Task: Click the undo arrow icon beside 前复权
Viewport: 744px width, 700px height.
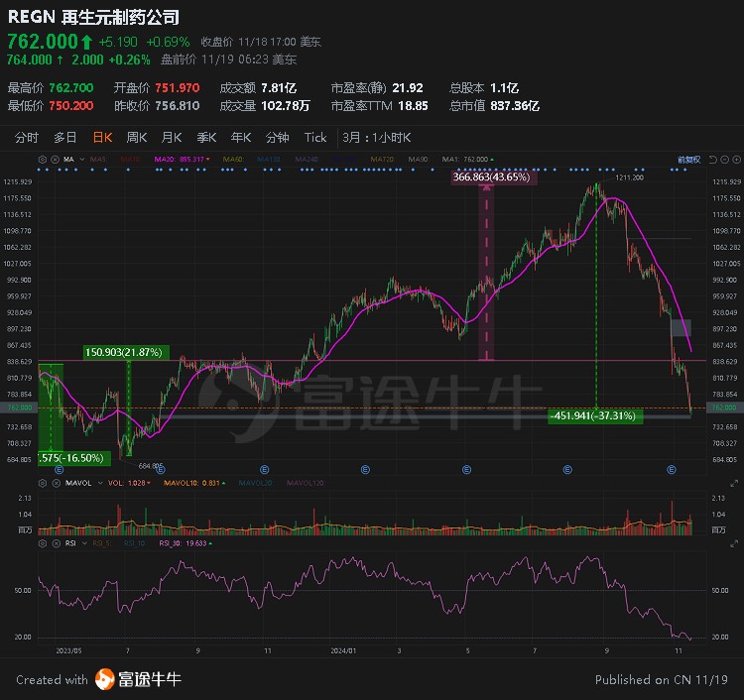Action: 712,160
